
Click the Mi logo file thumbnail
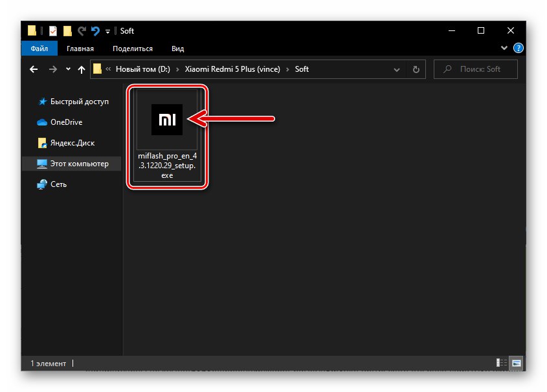[167, 120]
